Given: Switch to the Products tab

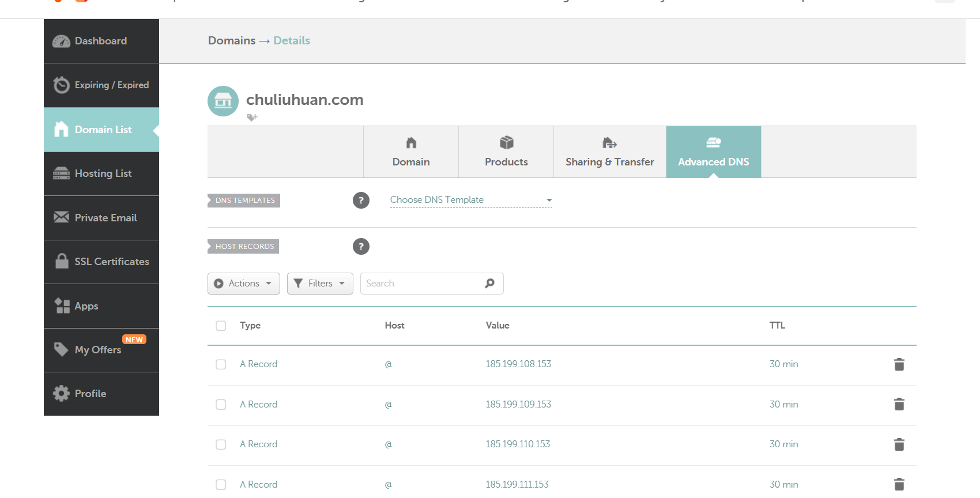Looking at the screenshot, I should (x=506, y=152).
